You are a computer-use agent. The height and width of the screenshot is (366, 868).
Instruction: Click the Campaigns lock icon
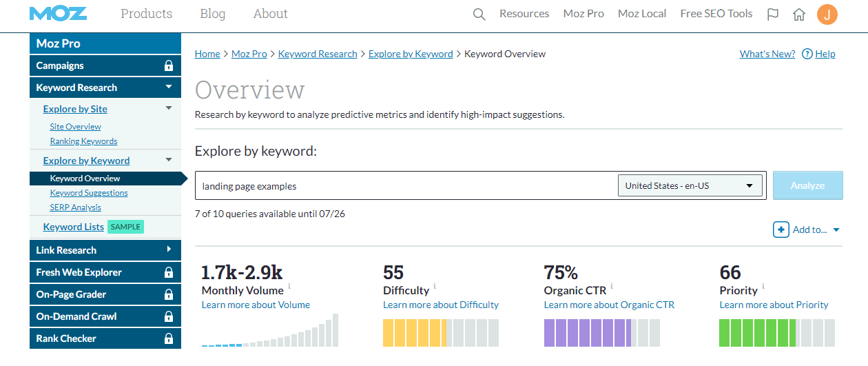click(x=169, y=66)
